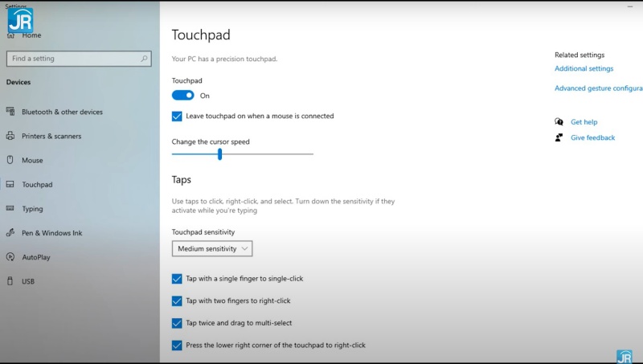Open AutoPlay settings page
This screenshot has width=643, height=364.
[x=36, y=257]
